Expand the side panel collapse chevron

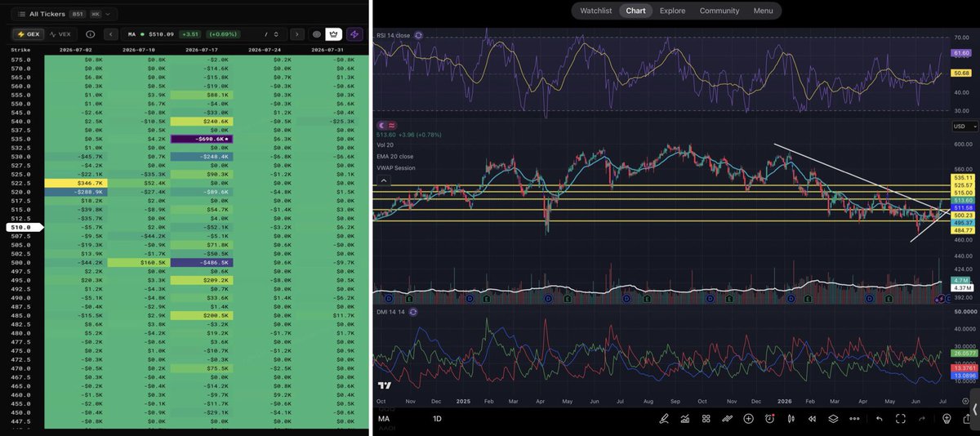coord(973,408)
